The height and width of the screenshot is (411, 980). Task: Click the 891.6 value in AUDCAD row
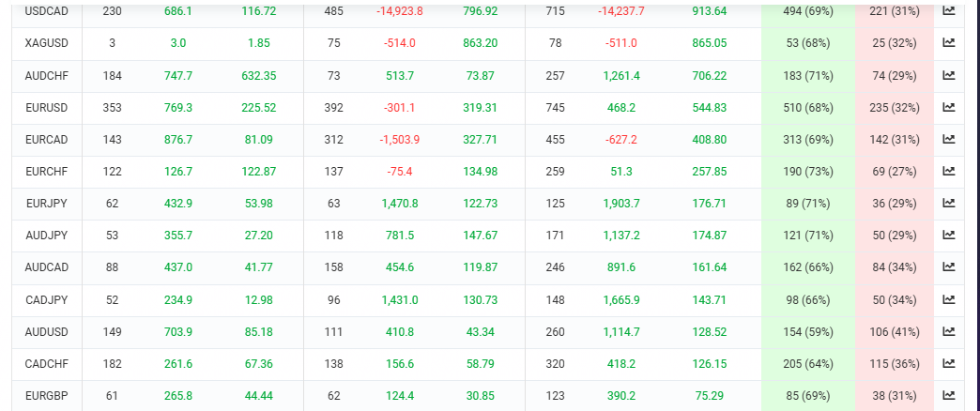click(x=621, y=268)
